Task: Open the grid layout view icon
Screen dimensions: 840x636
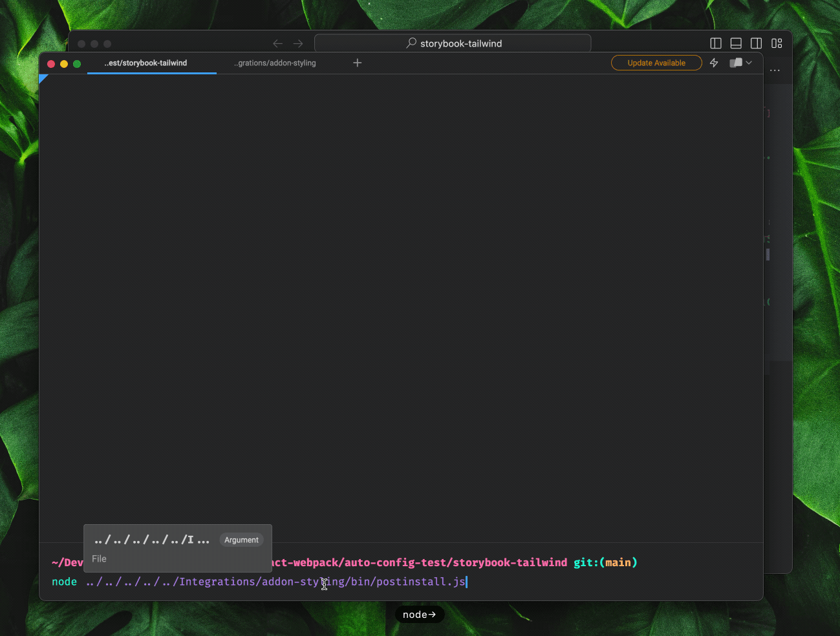Action: pyautogui.click(x=777, y=43)
